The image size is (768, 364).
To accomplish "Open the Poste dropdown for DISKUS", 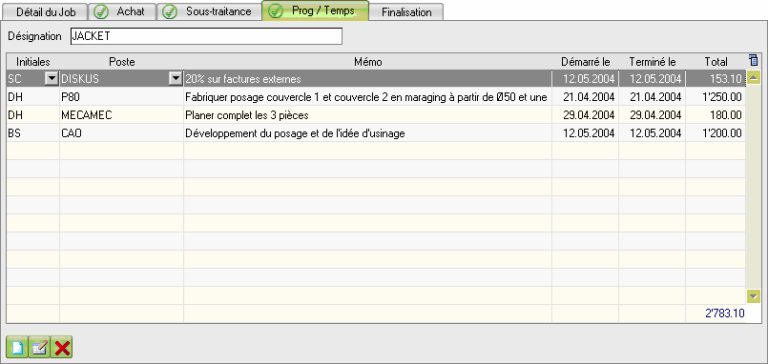I will (175, 79).
